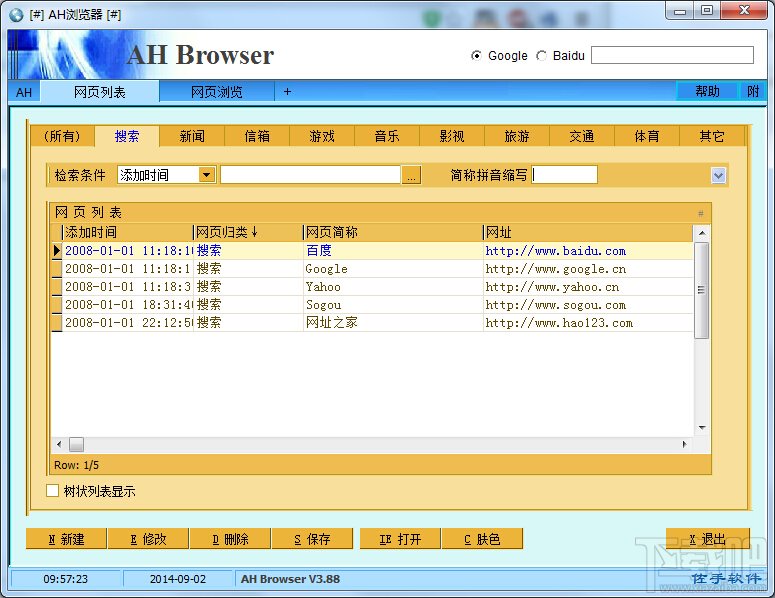
Task: Open the AH tab
Action: coord(24,92)
